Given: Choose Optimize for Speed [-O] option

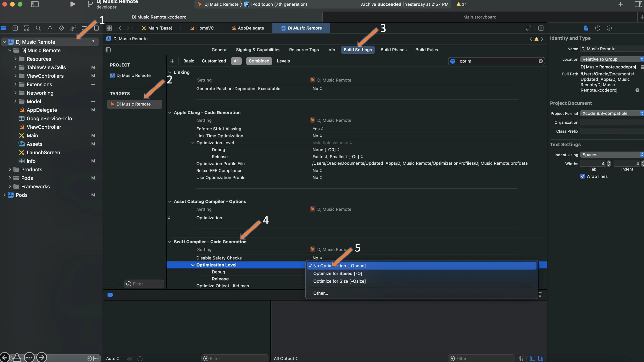Looking at the screenshot, I should [x=337, y=273].
